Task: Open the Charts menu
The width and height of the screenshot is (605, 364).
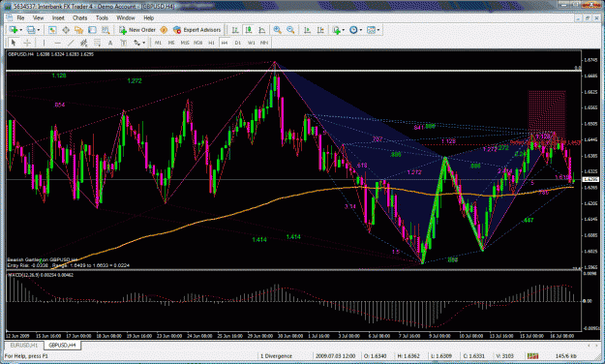Action: point(80,17)
